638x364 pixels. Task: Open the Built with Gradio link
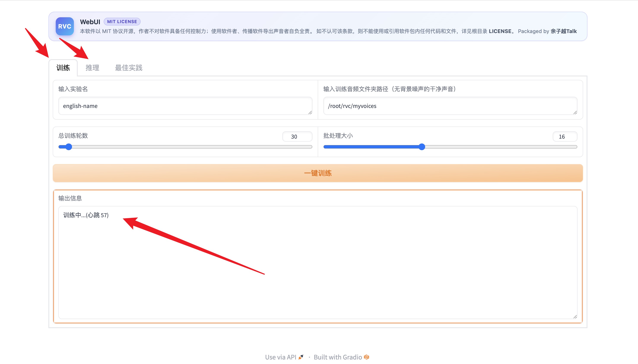click(341, 357)
